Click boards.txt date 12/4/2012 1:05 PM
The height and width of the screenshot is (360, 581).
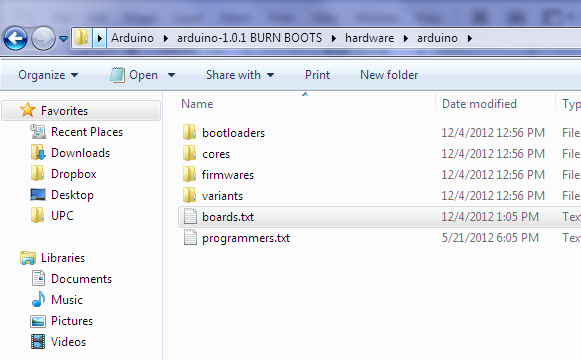click(x=489, y=217)
